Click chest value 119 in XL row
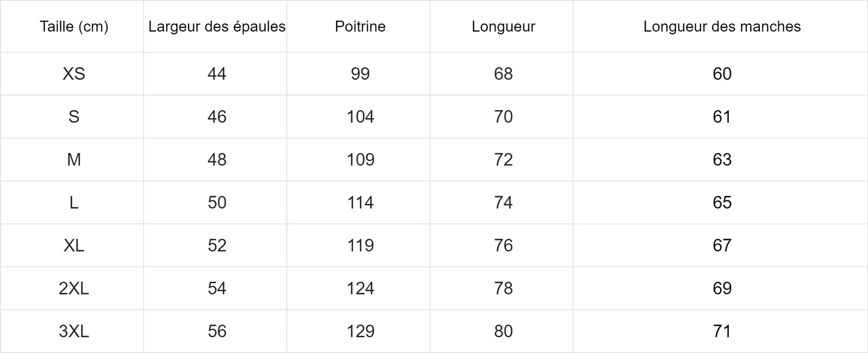The width and height of the screenshot is (868, 353). [360, 246]
